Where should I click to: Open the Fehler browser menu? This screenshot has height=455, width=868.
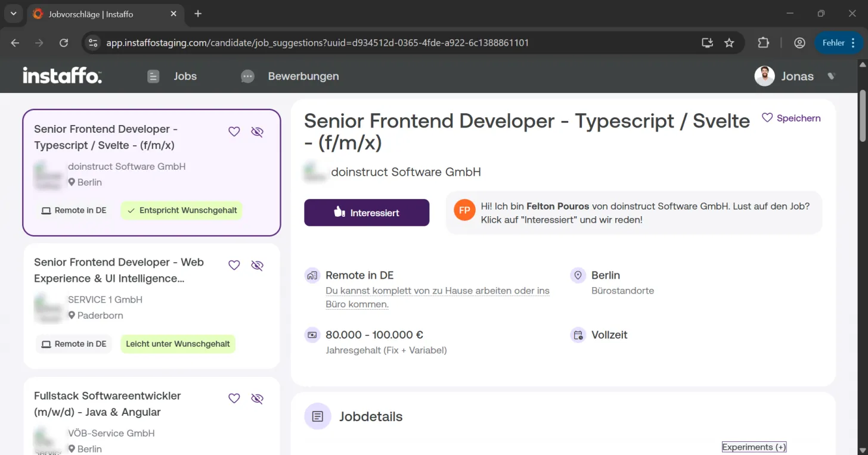pos(839,43)
